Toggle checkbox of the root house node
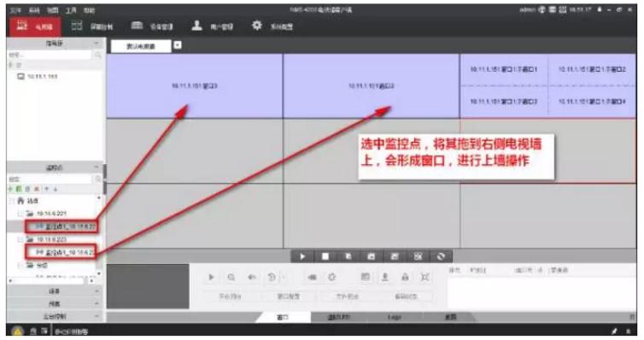Image resolution: width=644 pixels, height=340 pixels. click(x=11, y=201)
